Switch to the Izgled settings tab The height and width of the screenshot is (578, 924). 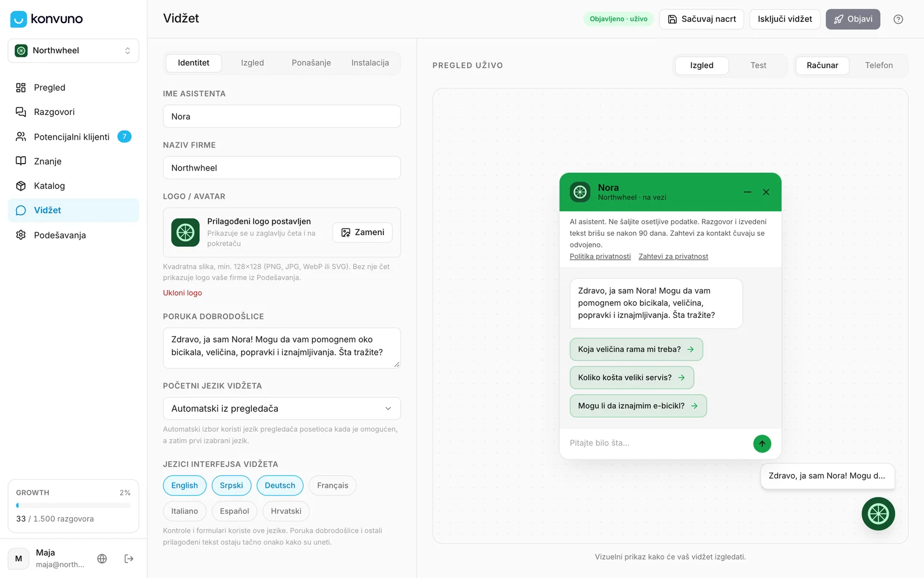[252, 63]
